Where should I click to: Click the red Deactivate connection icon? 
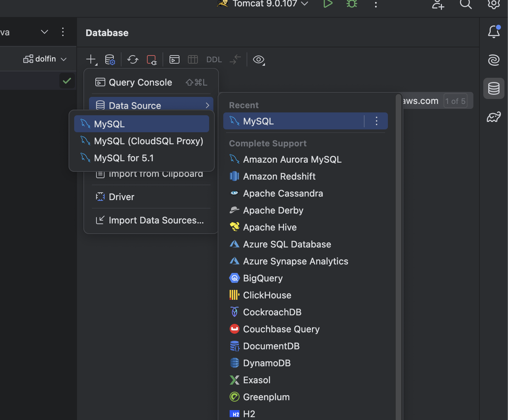point(152,59)
